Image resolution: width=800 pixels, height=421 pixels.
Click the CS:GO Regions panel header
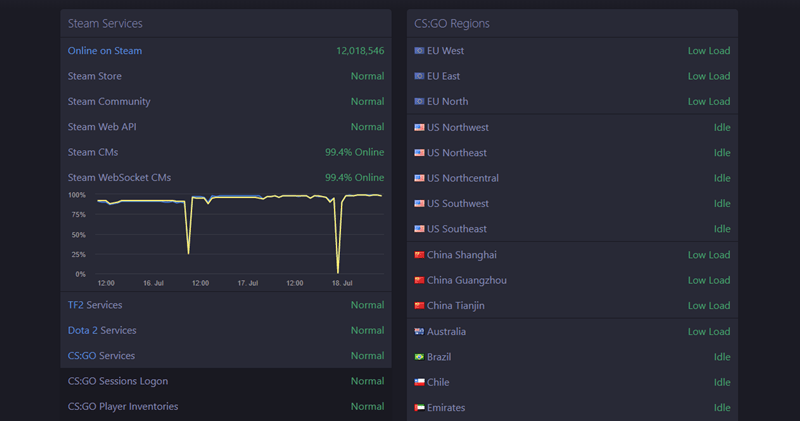tap(572, 23)
